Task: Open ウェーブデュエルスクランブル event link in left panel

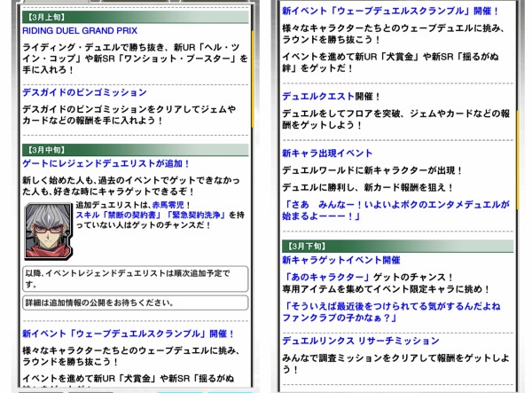Action: tap(128, 334)
